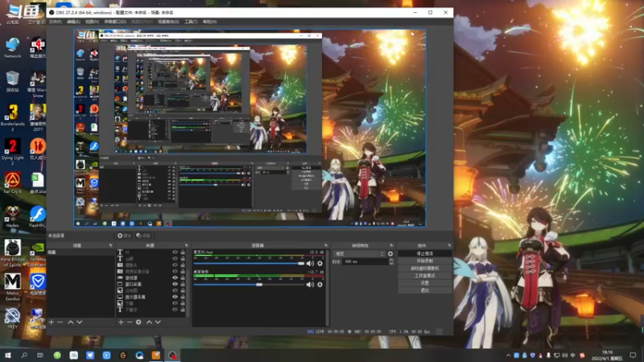Open 场景集合(S) menu

pos(168,22)
